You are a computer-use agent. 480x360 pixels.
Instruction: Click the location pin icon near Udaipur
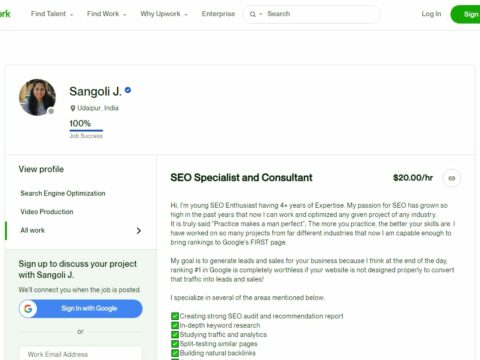click(73, 108)
